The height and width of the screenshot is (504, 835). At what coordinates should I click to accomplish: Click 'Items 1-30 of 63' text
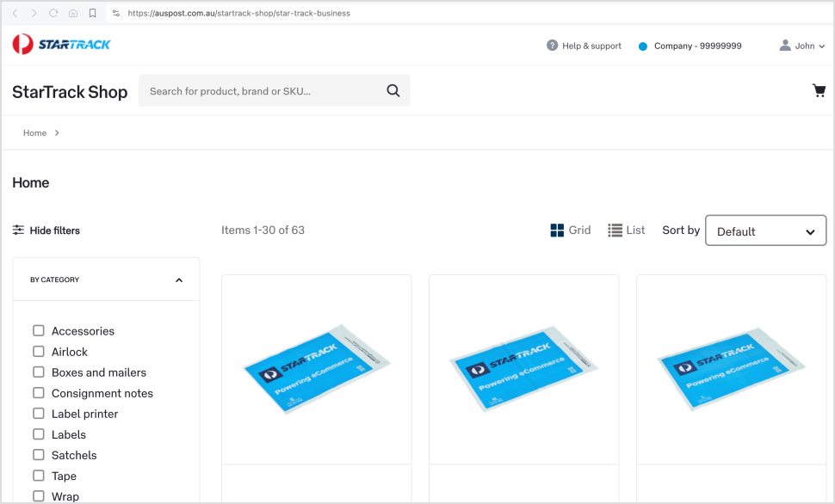[263, 230]
